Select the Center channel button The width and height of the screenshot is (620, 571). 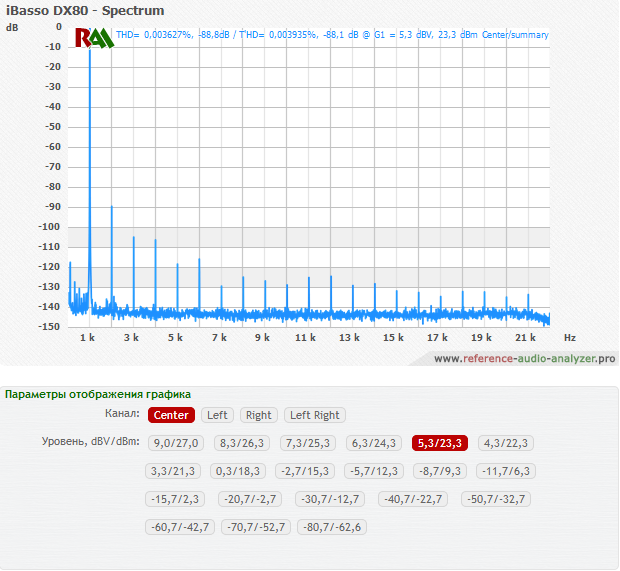click(x=171, y=415)
